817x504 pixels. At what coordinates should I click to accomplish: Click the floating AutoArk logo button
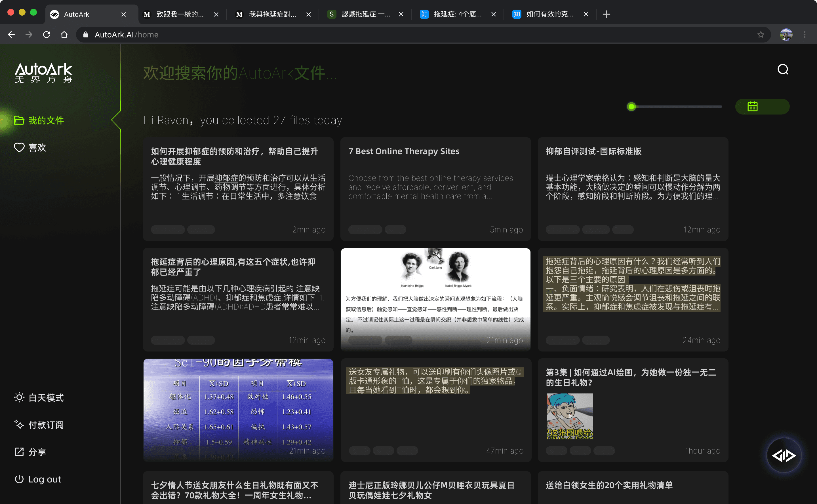point(784,455)
